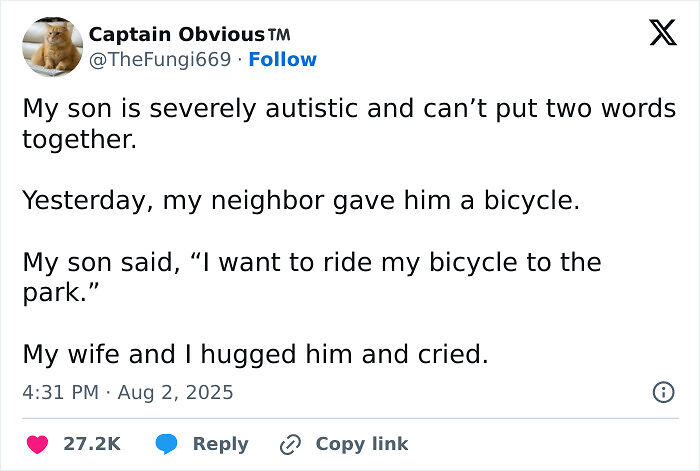Click the 27.2K likes count

click(x=92, y=444)
